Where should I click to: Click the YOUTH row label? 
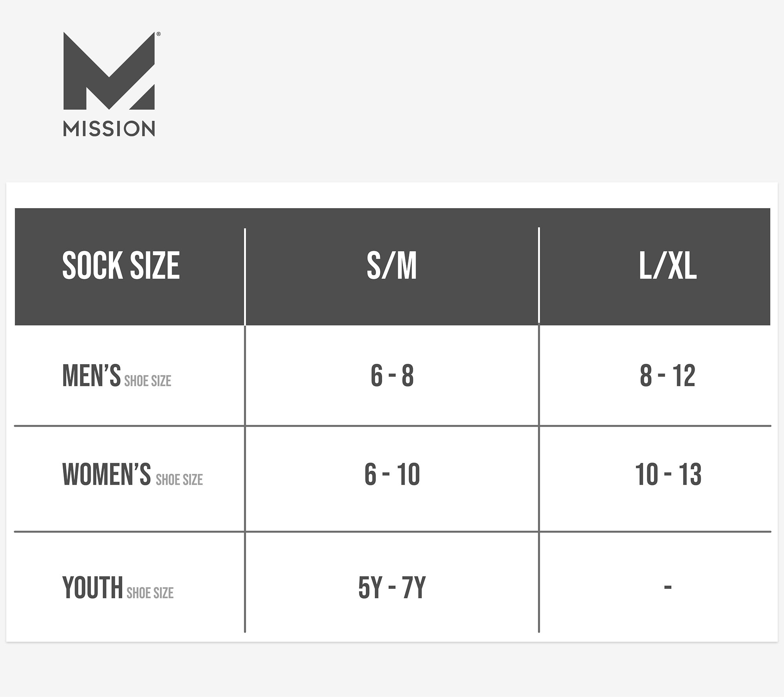(x=93, y=588)
